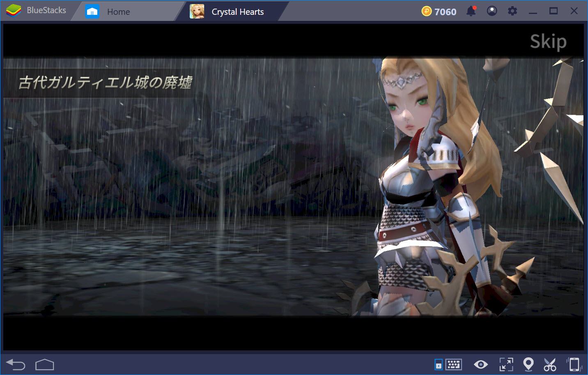
Task: Open the BlueStacks settings gear
Action: pyautogui.click(x=512, y=11)
